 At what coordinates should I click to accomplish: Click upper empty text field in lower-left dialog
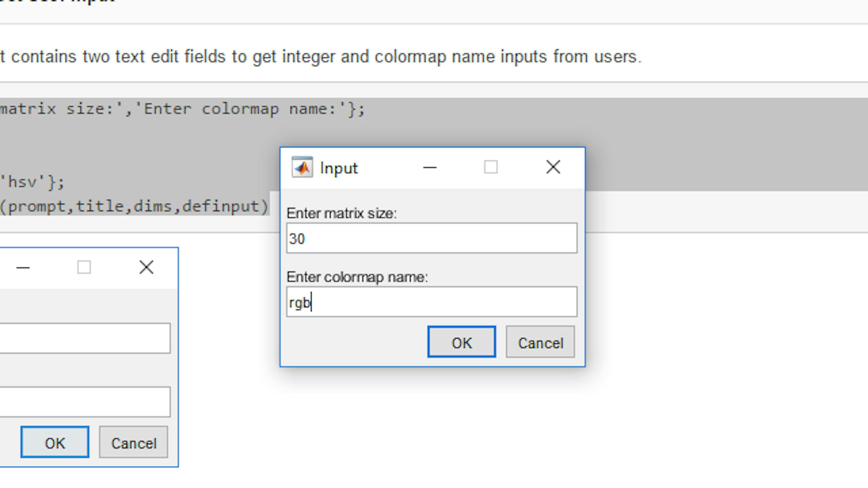(x=84, y=338)
